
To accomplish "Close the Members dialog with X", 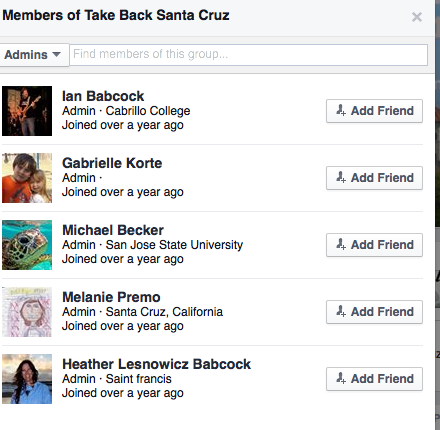I will click(x=417, y=17).
